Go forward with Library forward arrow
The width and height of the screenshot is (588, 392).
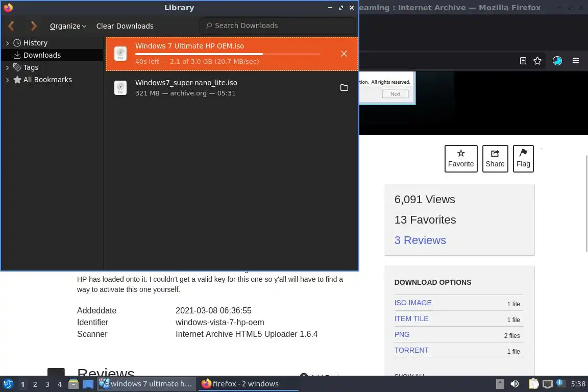[x=33, y=26]
